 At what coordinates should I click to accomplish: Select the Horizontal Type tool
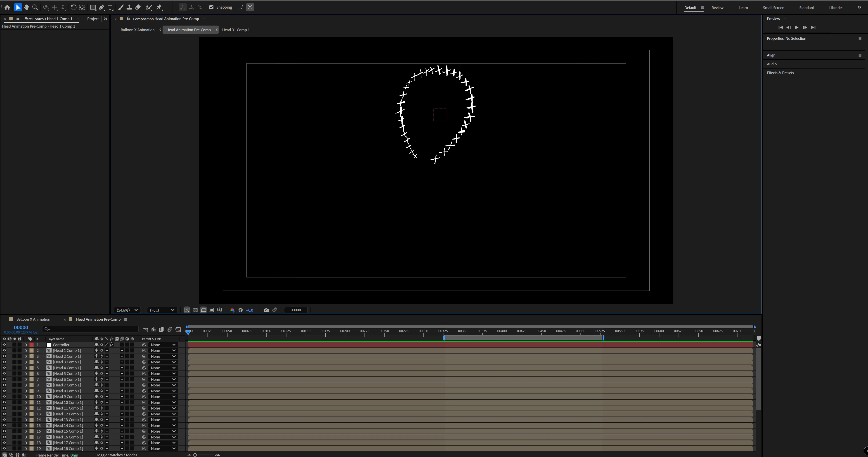tap(110, 7)
